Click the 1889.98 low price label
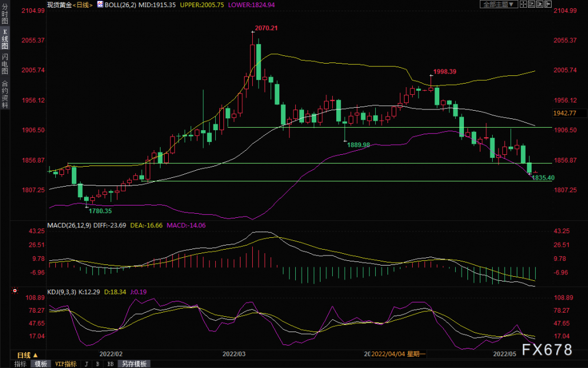 (x=359, y=145)
